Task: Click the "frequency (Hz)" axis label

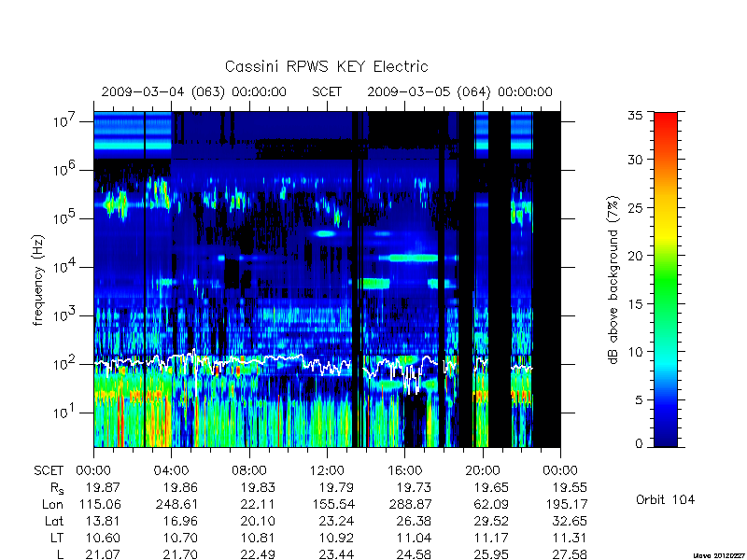Action: click(38, 280)
